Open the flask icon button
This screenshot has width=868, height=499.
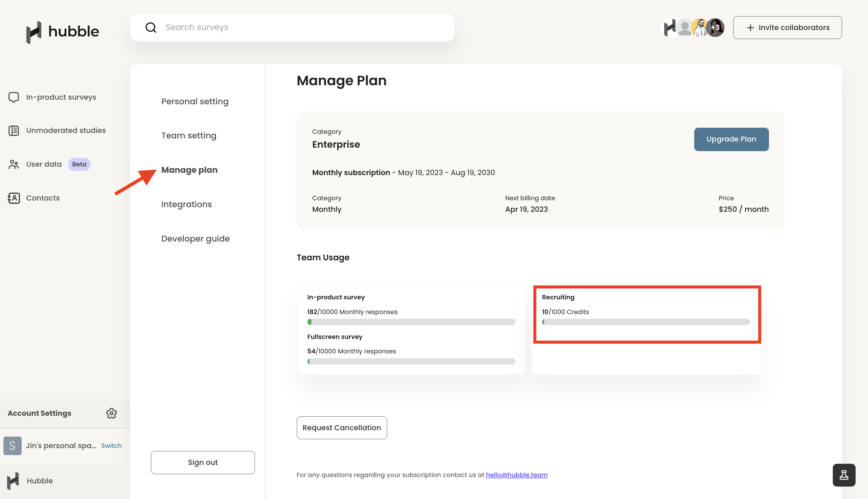coord(844,475)
